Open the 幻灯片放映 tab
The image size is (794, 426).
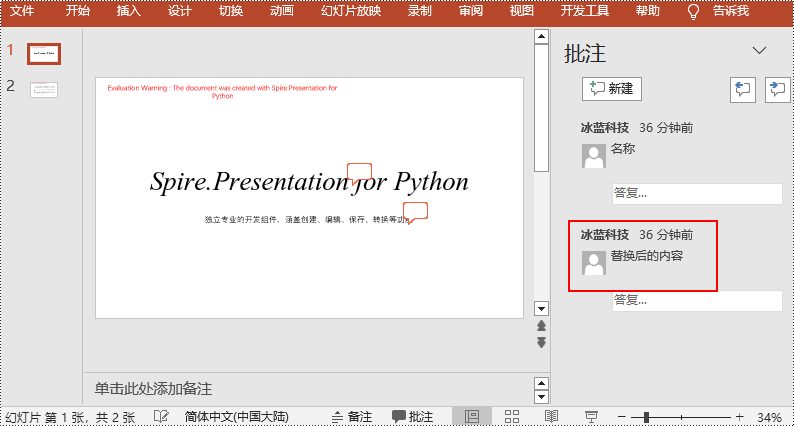tap(351, 11)
